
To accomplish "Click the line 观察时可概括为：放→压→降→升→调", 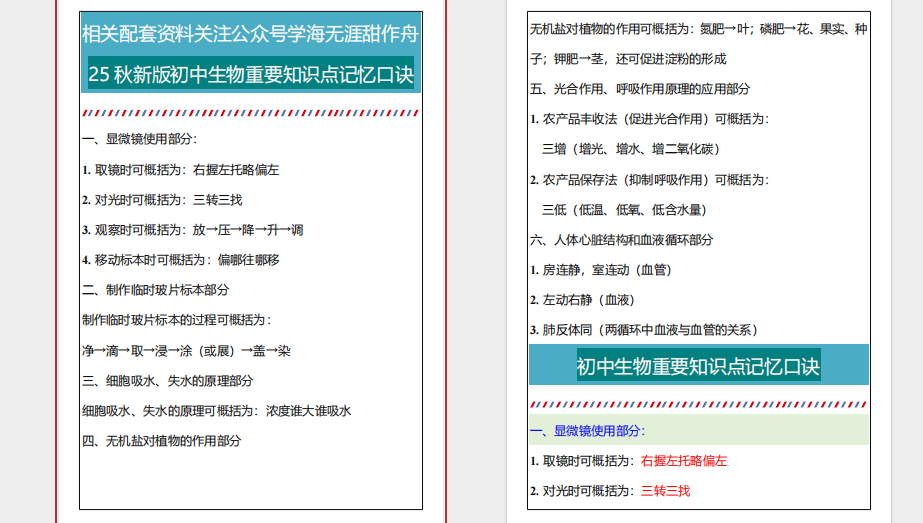I will 193,230.
